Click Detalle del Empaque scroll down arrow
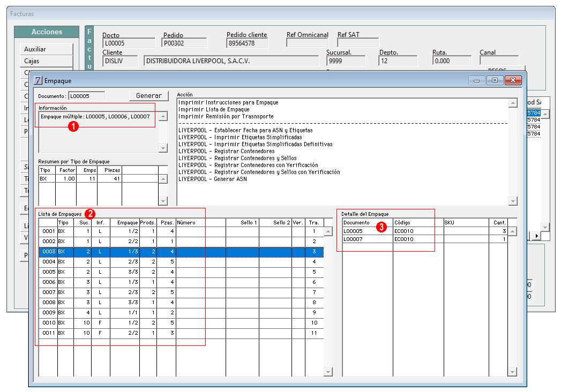Screen dimensions: 561x392 click(x=512, y=372)
